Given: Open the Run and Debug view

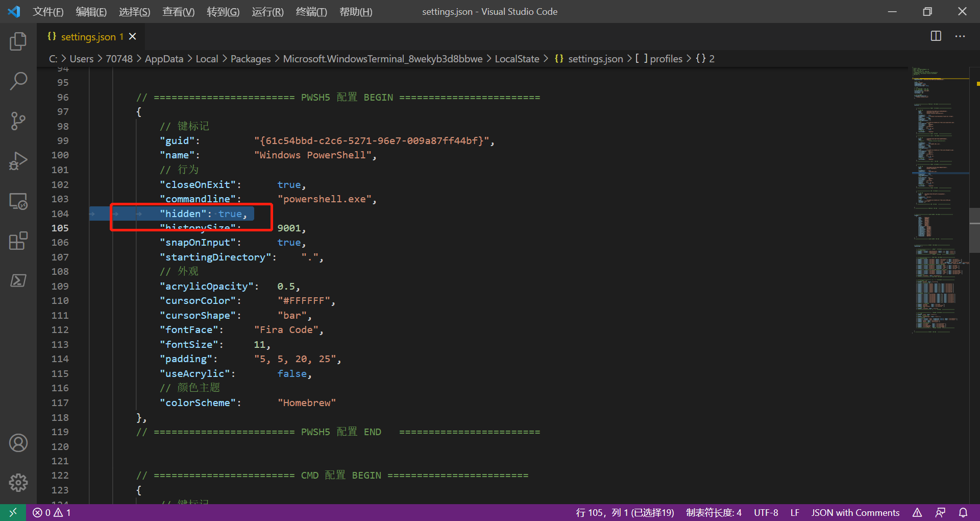Looking at the screenshot, I should click(x=18, y=161).
